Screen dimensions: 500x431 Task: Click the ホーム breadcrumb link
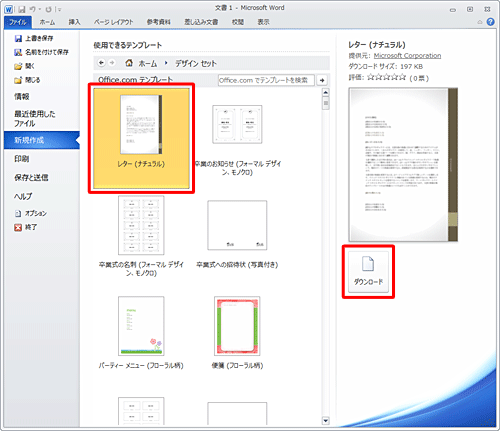148,63
